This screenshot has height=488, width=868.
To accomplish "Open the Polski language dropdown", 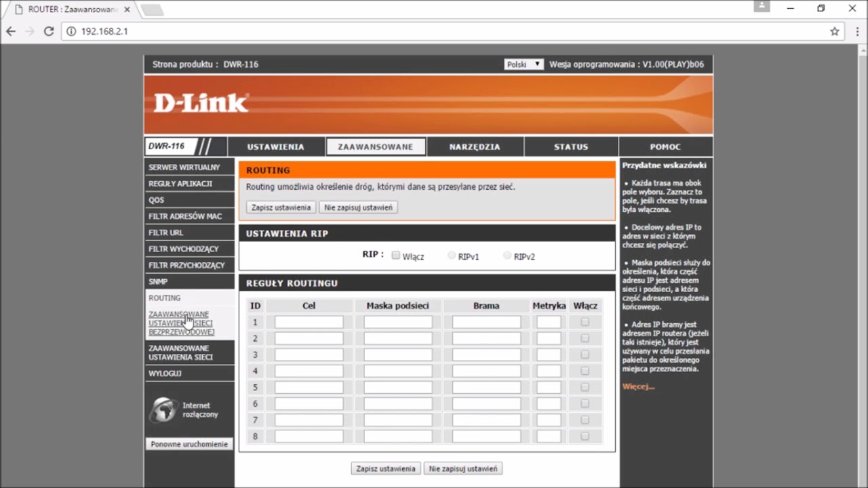I will pos(524,64).
